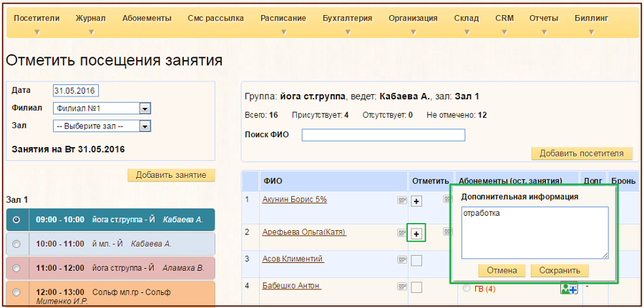Open Отчеты menu
This screenshot has width=644, height=308.
(543, 18)
